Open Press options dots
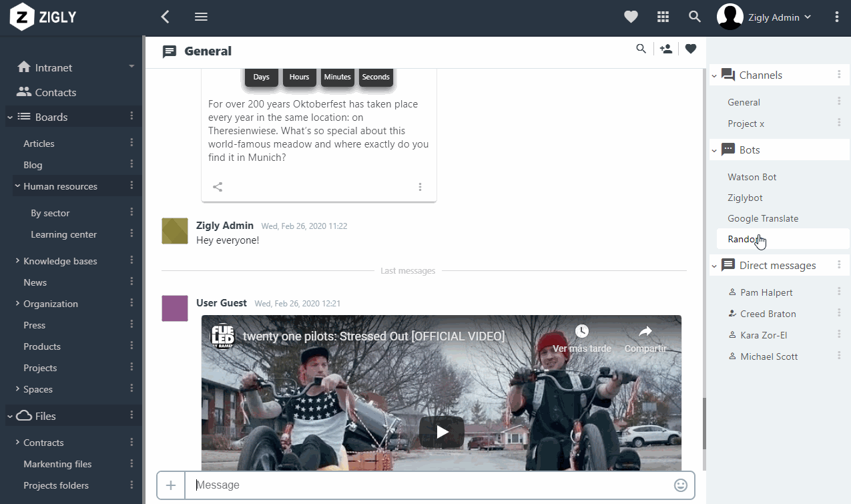Screen dimensions: 851x504 (x=131, y=325)
